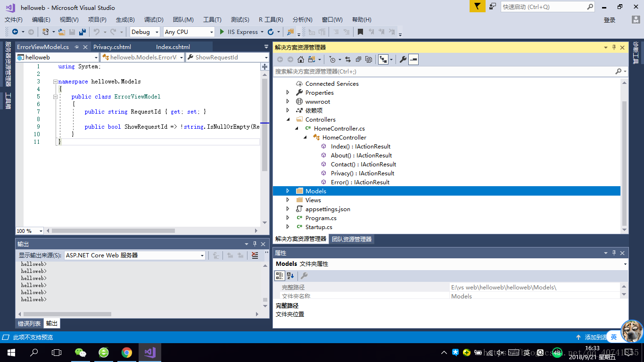
Task: Expand the Models folder node
Action: [x=288, y=191]
